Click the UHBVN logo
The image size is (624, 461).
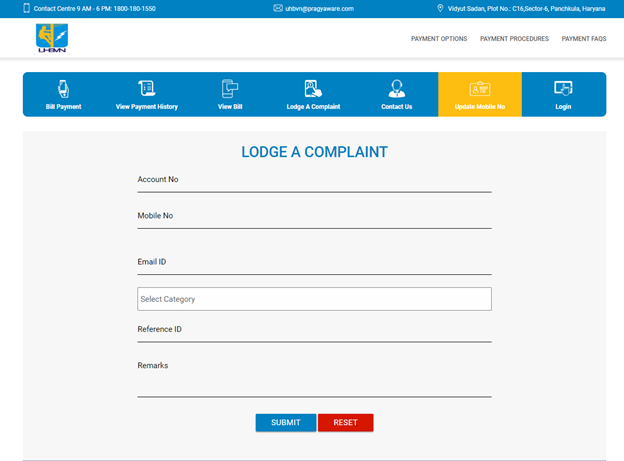(x=52, y=38)
